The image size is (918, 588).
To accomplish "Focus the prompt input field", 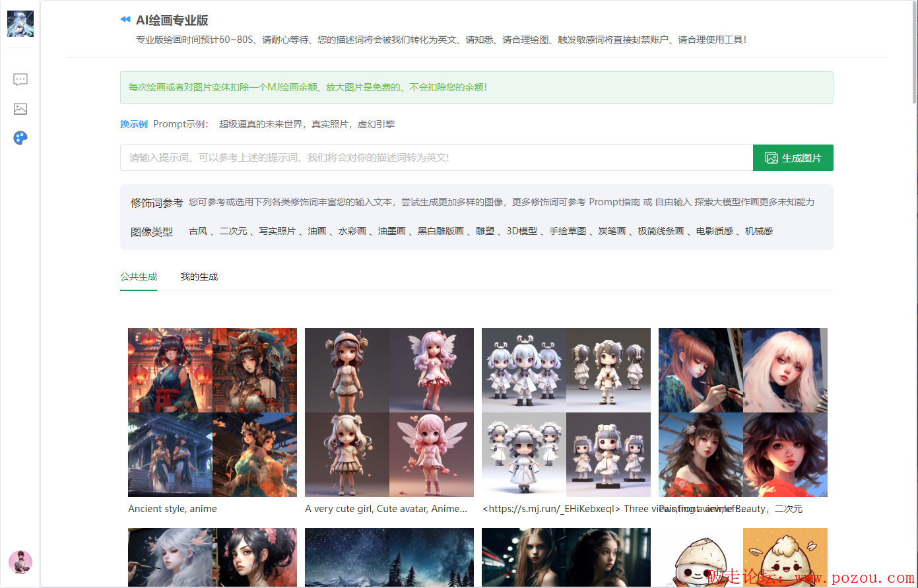I will pyautogui.click(x=436, y=158).
